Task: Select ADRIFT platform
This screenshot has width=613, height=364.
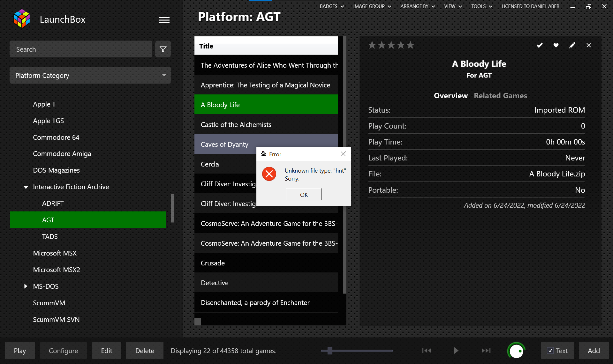Action: (53, 204)
